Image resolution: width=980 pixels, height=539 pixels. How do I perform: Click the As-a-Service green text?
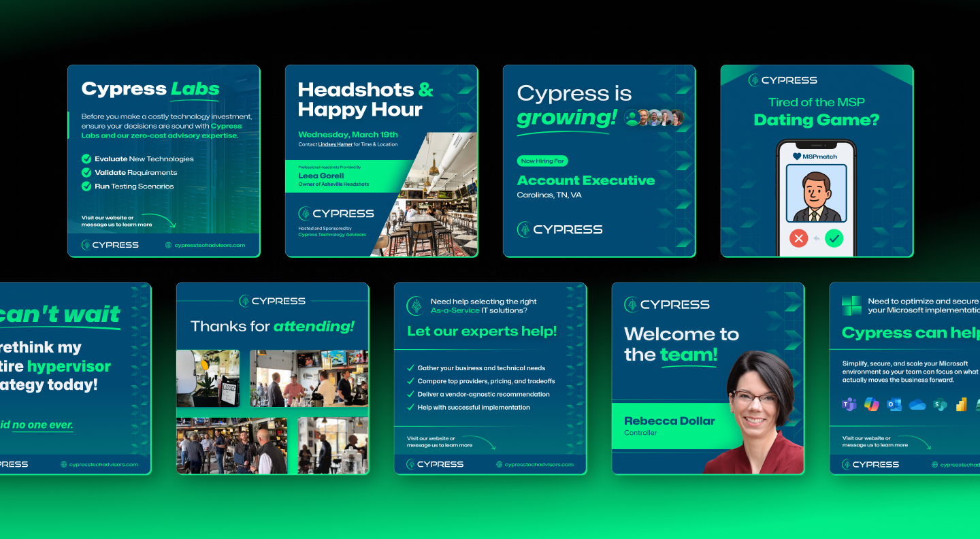pos(455,310)
